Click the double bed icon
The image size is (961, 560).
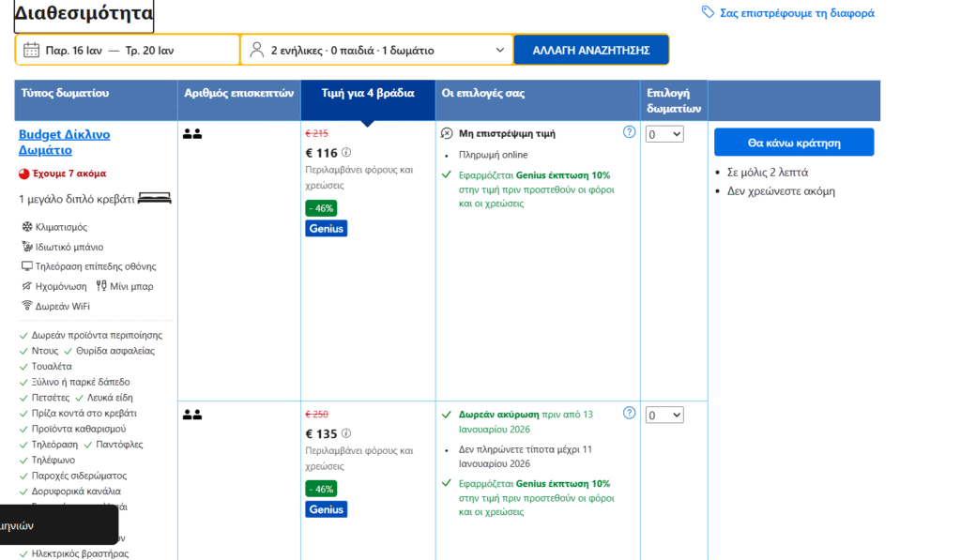point(155,198)
